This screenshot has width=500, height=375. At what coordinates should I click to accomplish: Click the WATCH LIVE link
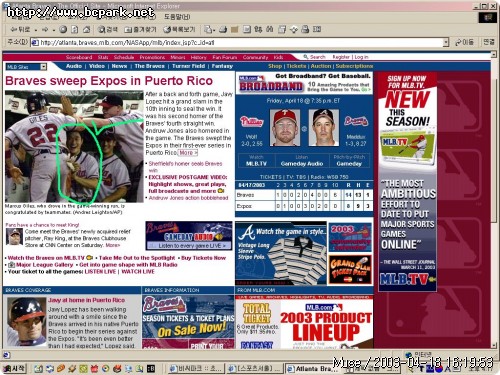pos(138,272)
